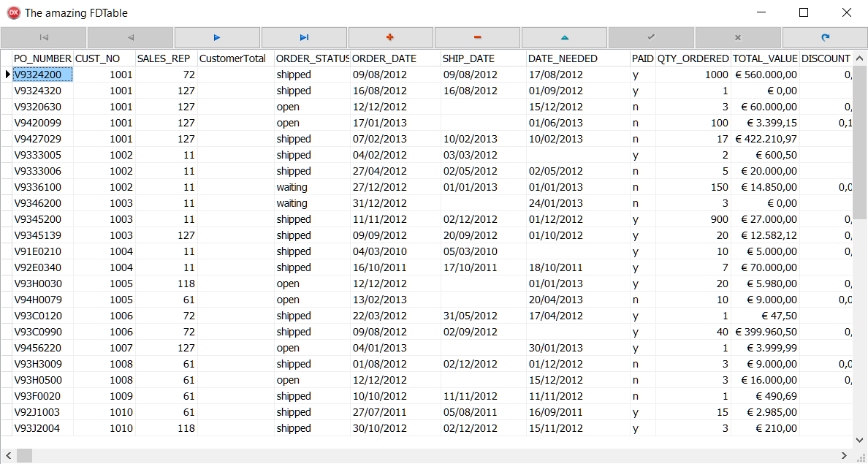Viewport: 868px width, 464px height.
Task: Select the TOTAL_VALUE column header
Action: click(x=764, y=58)
